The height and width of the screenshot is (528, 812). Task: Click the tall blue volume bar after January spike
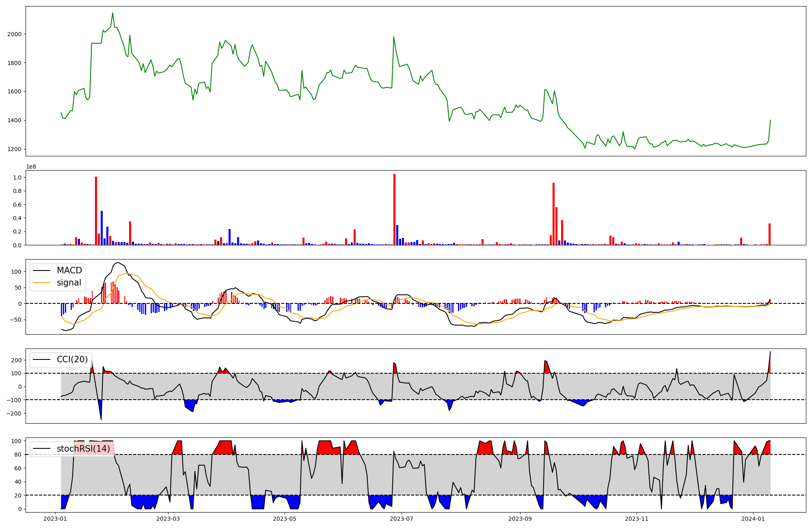101,227
